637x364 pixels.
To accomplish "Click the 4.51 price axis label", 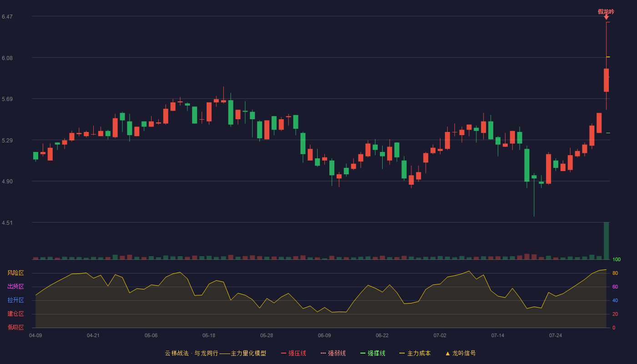I will coord(7,223).
